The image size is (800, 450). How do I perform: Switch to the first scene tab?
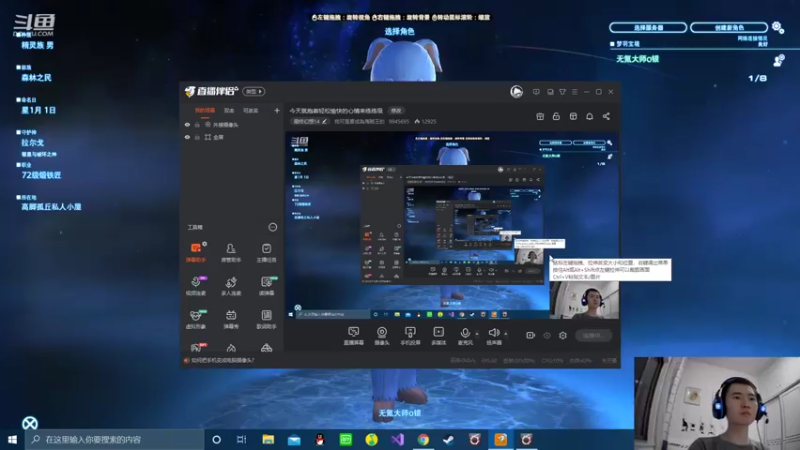205,110
